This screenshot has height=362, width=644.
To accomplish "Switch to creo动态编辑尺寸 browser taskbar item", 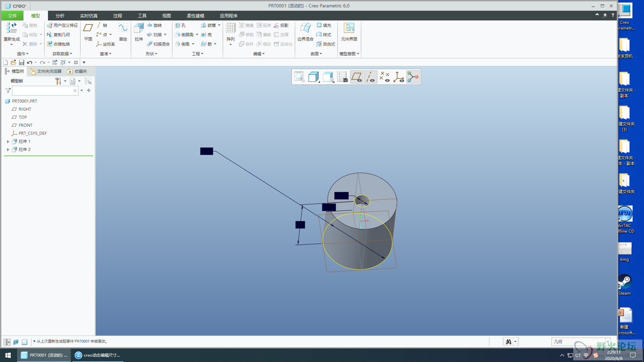I will [x=97, y=355].
